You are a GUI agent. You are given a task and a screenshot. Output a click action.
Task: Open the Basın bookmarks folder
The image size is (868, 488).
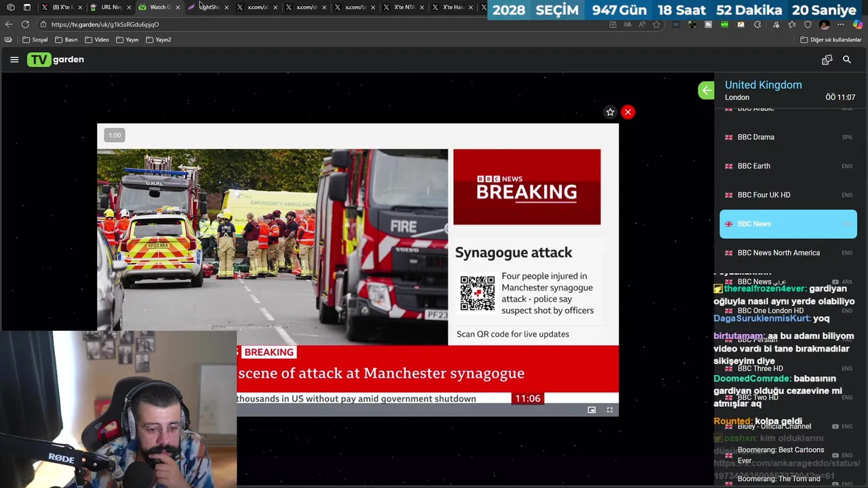pyautogui.click(x=66, y=40)
